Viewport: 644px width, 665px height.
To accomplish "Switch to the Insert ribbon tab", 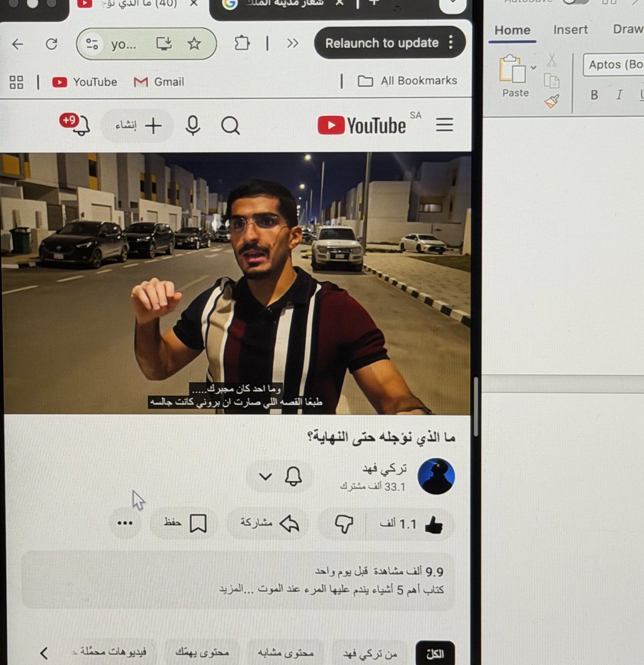I will point(570,30).
